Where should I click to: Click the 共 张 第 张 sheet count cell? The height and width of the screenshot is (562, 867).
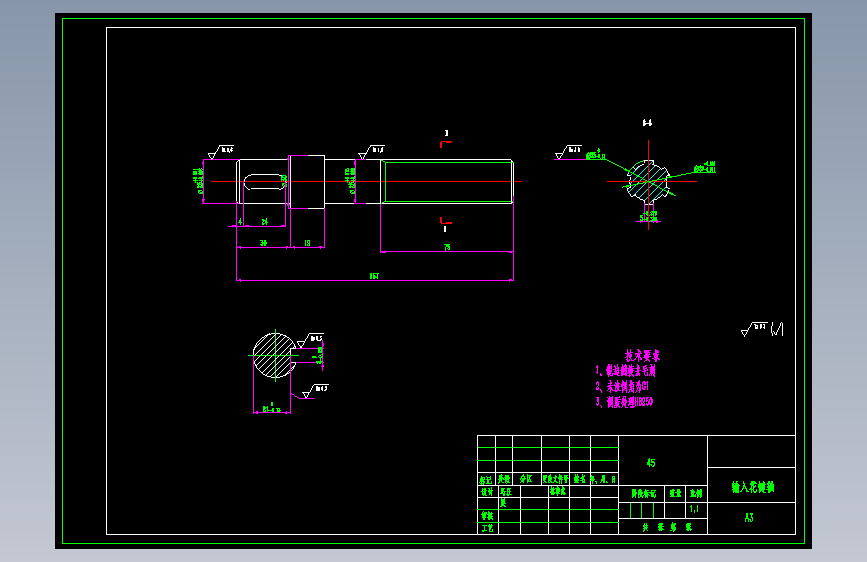point(664,527)
